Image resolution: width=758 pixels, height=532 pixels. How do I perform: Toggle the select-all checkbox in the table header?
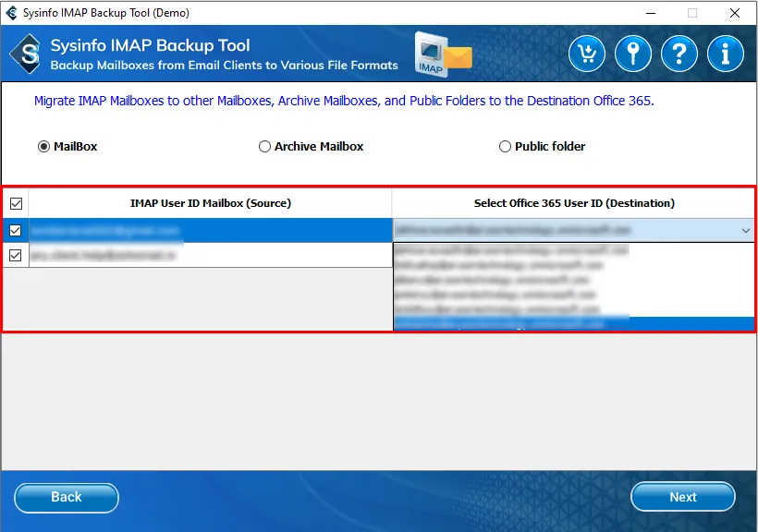16,203
